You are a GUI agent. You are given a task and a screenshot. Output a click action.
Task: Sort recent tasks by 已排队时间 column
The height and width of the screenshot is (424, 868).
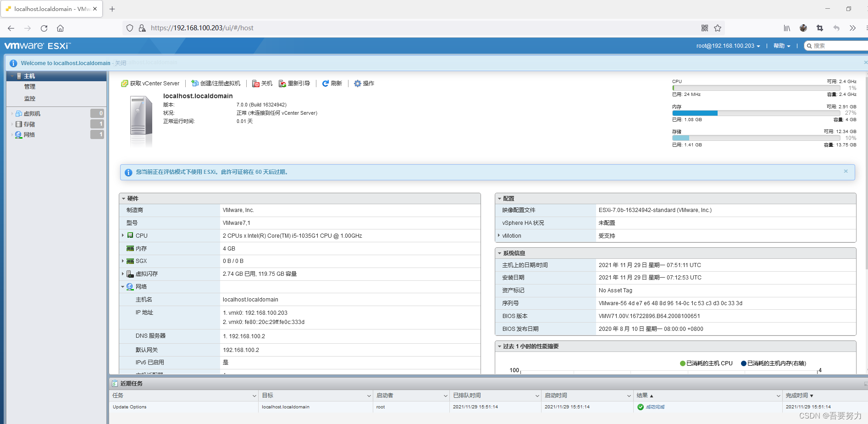click(x=496, y=396)
